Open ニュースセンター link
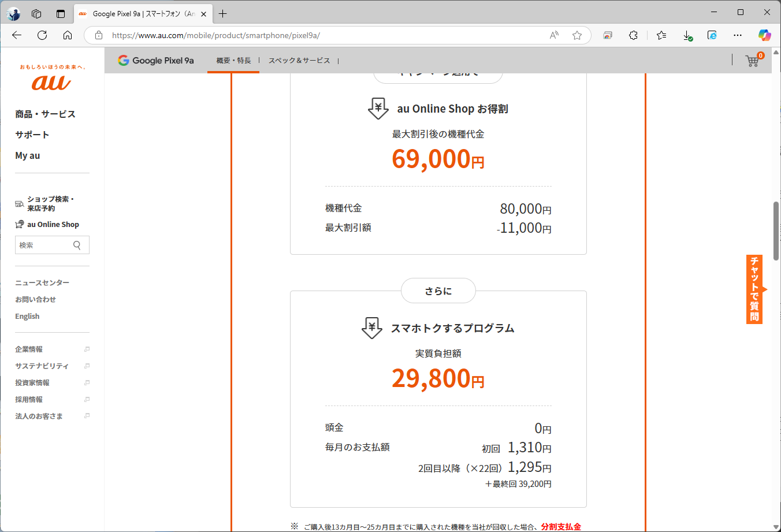Image resolution: width=781 pixels, height=532 pixels. [x=42, y=282]
